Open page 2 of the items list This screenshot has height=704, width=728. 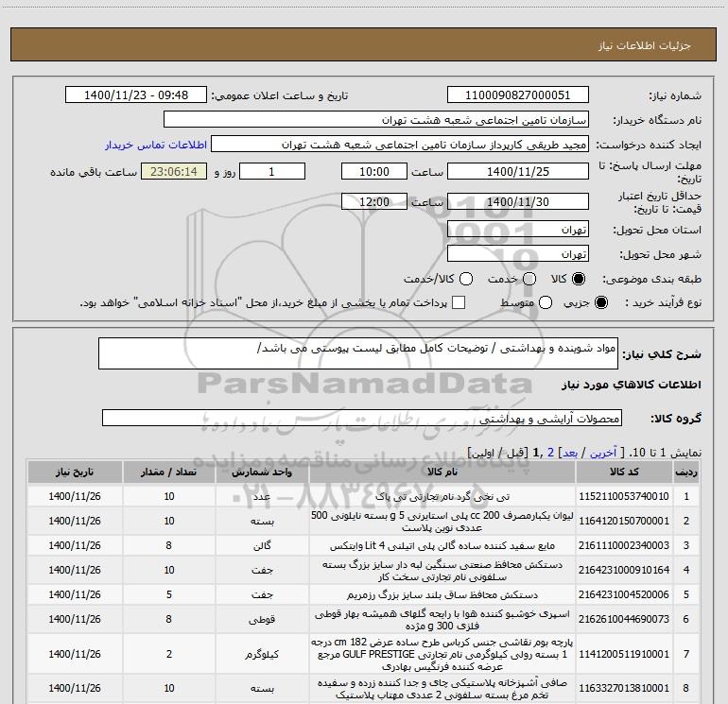coord(550,453)
